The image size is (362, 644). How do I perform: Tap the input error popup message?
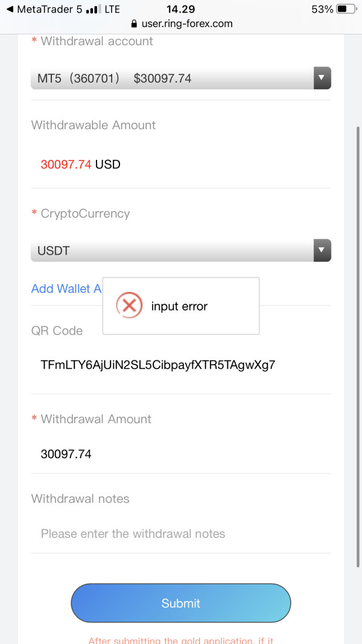click(x=179, y=307)
